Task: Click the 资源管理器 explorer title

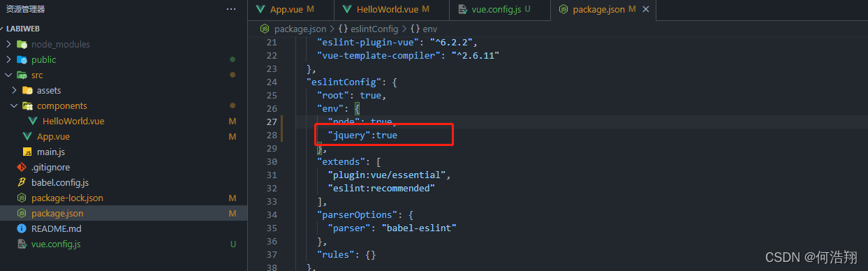Action: [x=26, y=9]
